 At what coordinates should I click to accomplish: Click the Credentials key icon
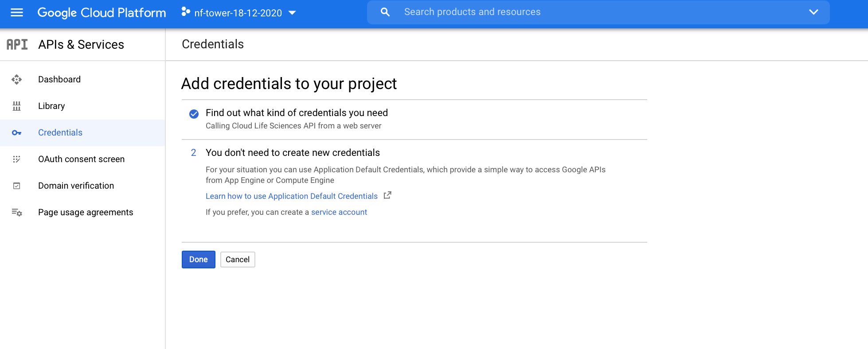[17, 133]
